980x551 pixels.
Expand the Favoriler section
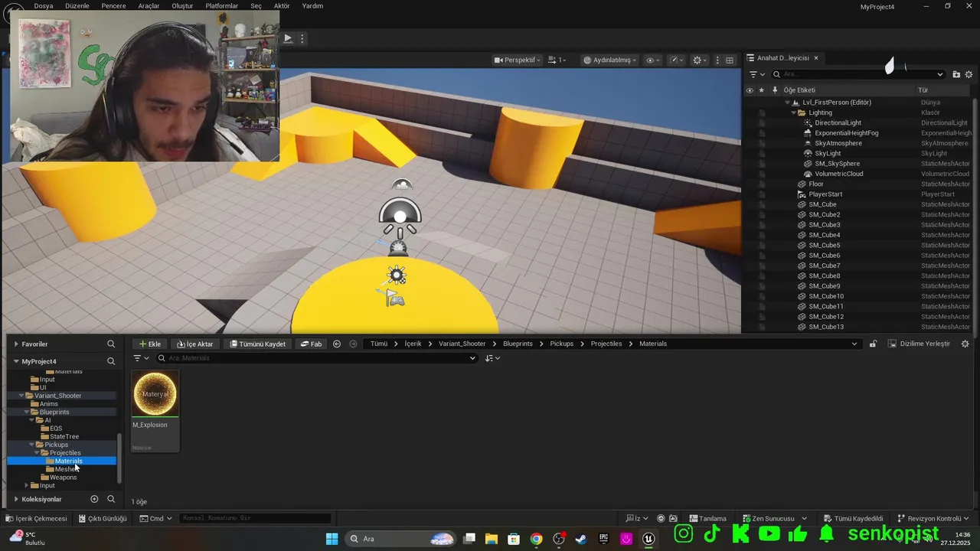click(x=16, y=344)
